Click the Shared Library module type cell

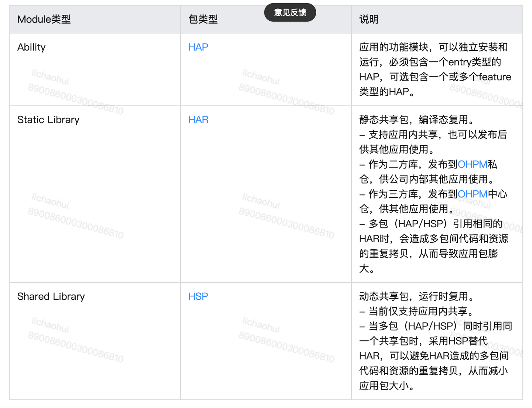pos(51,296)
